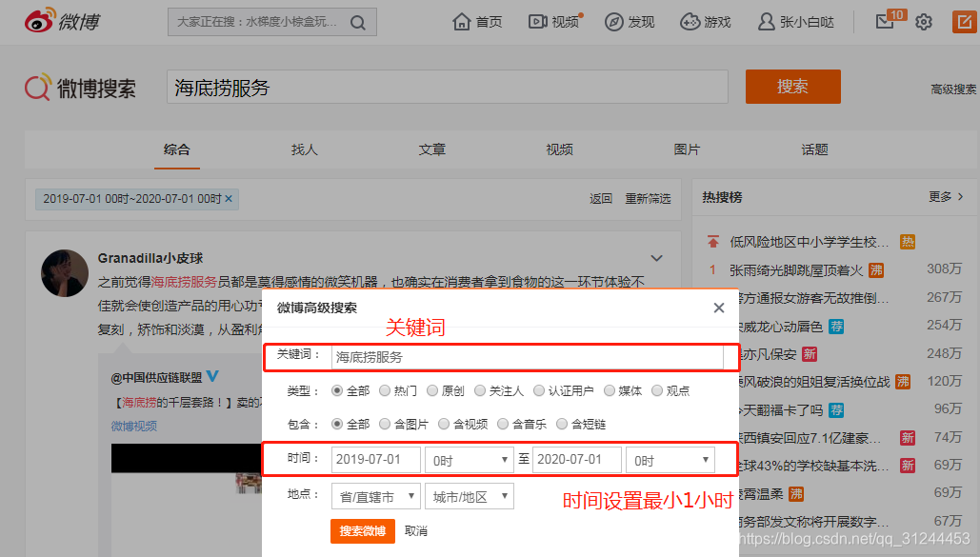Select type radio 热门
The width and height of the screenshot is (980, 557).
point(385,390)
